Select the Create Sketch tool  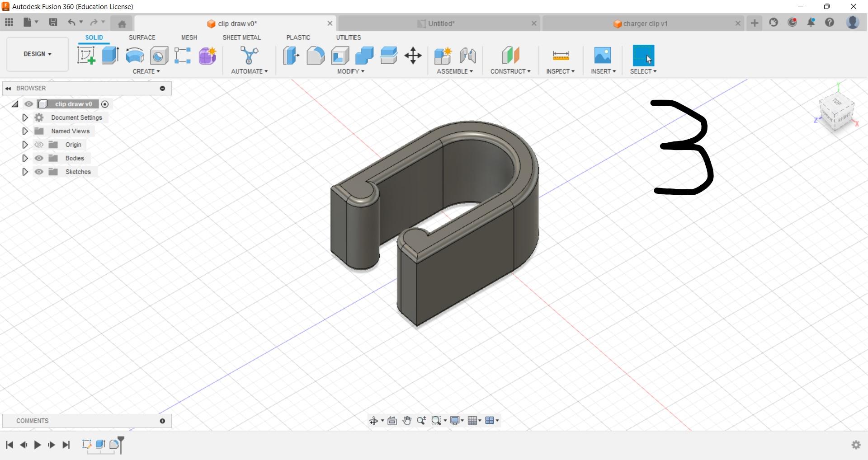(x=86, y=56)
